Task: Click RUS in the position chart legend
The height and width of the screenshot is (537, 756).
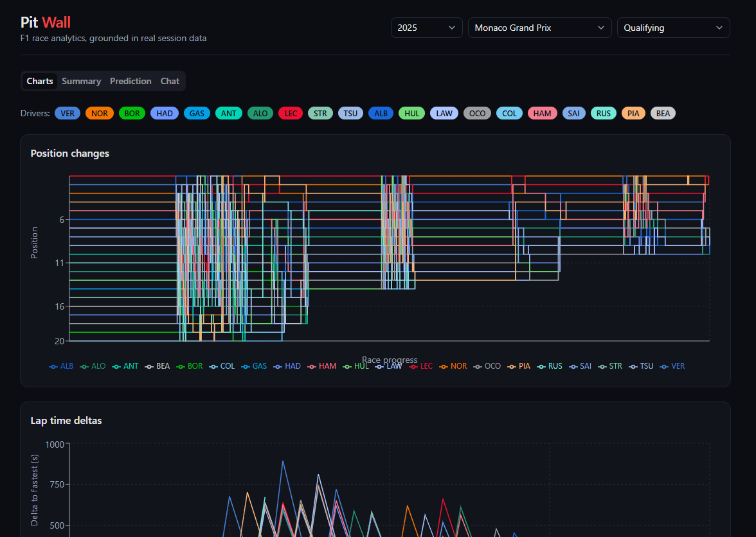Action: click(550, 366)
